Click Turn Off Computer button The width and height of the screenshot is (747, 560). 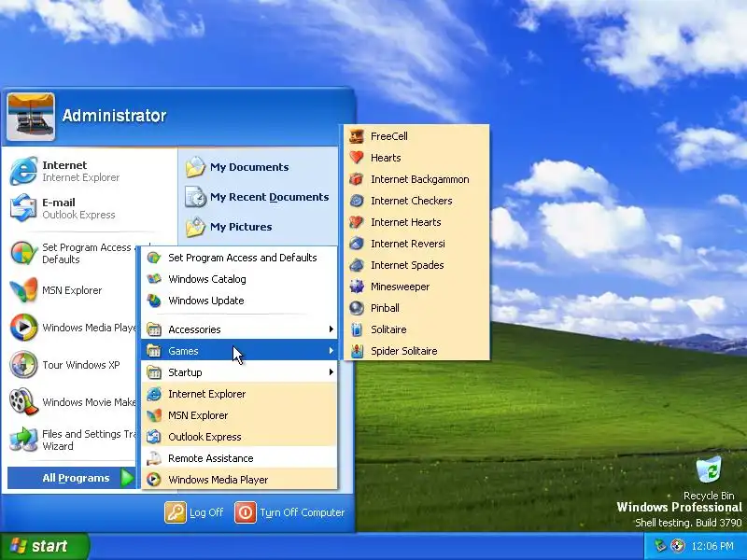point(289,512)
